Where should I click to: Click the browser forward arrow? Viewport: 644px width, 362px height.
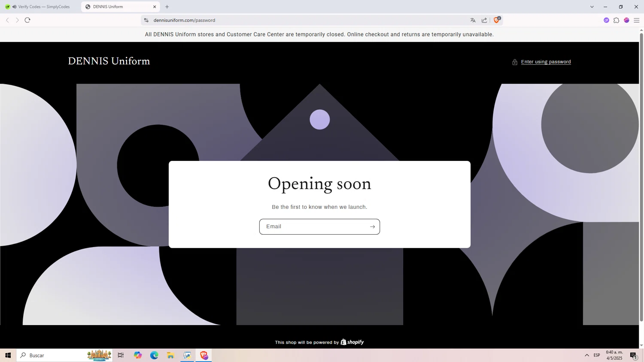[17, 20]
